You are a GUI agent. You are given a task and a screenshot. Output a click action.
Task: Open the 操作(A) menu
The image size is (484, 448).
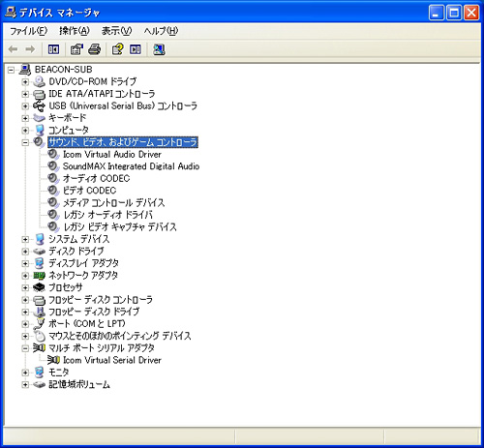75,31
